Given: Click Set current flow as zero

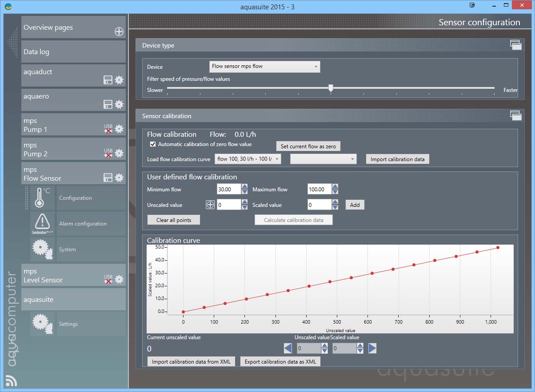Looking at the screenshot, I should [x=308, y=147].
